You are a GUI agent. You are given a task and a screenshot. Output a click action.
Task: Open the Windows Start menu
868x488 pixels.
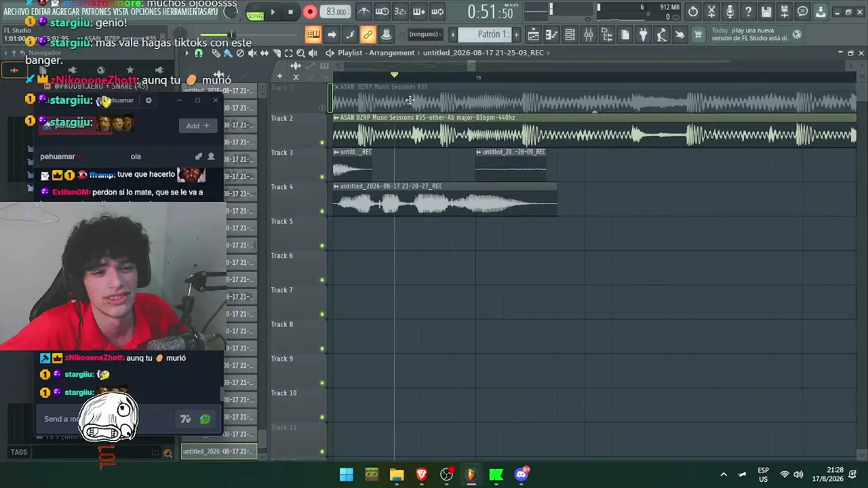[x=347, y=474]
